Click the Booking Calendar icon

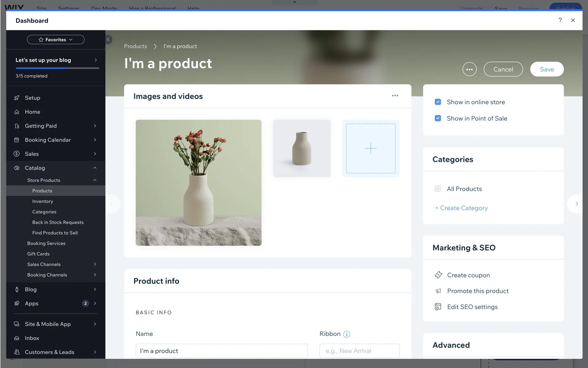tap(17, 140)
